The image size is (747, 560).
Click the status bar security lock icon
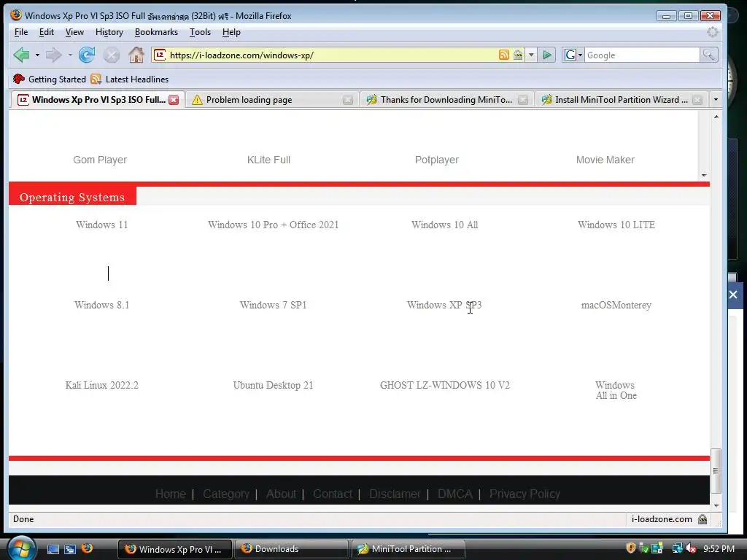point(703,519)
